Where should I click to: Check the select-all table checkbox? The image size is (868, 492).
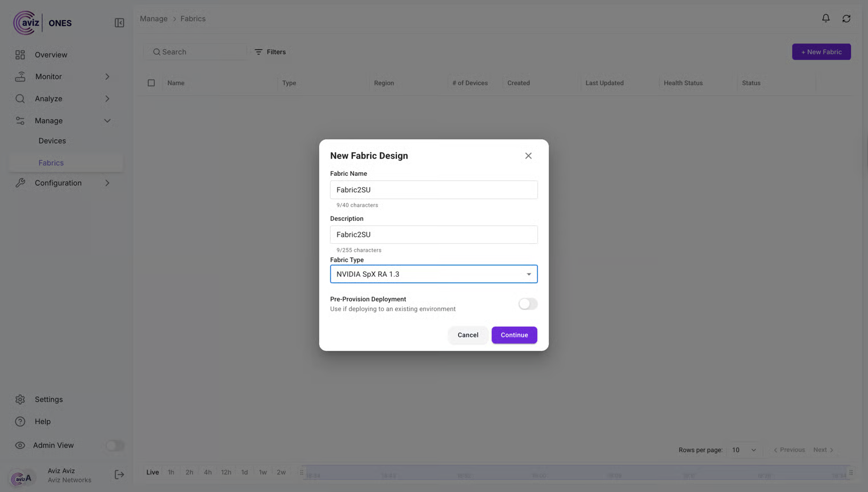pyautogui.click(x=151, y=83)
